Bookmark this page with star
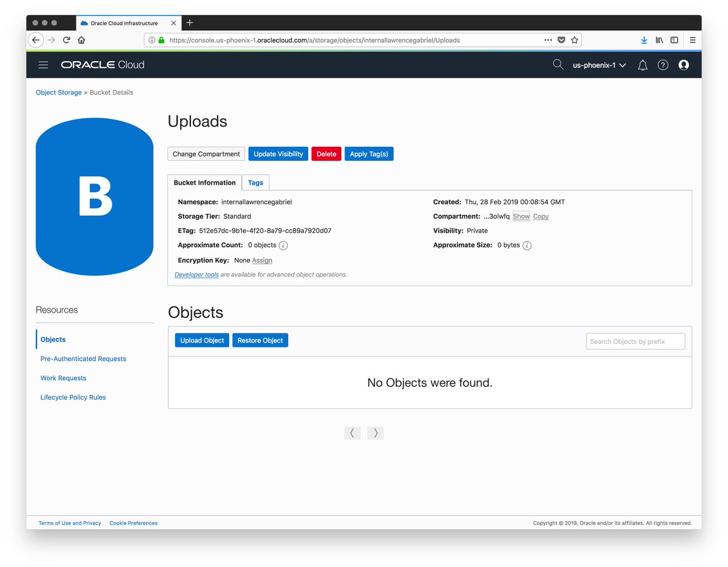728x567 pixels. [x=575, y=40]
